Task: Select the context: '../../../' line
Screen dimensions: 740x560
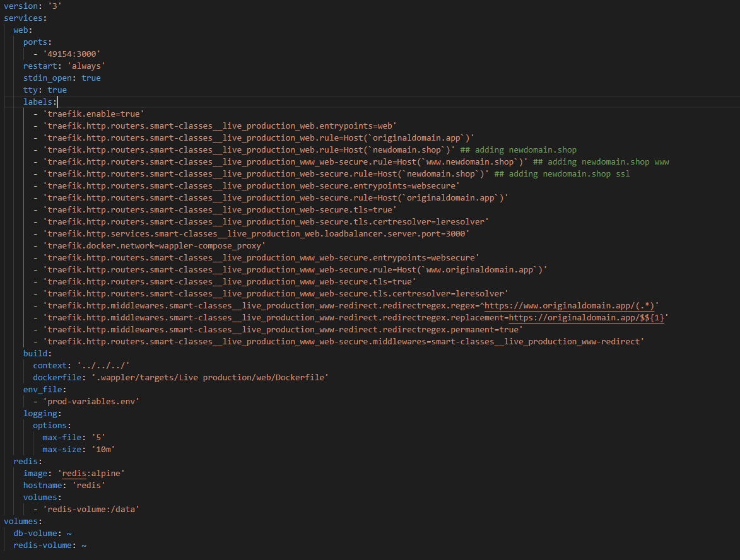Action: click(x=81, y=366)
